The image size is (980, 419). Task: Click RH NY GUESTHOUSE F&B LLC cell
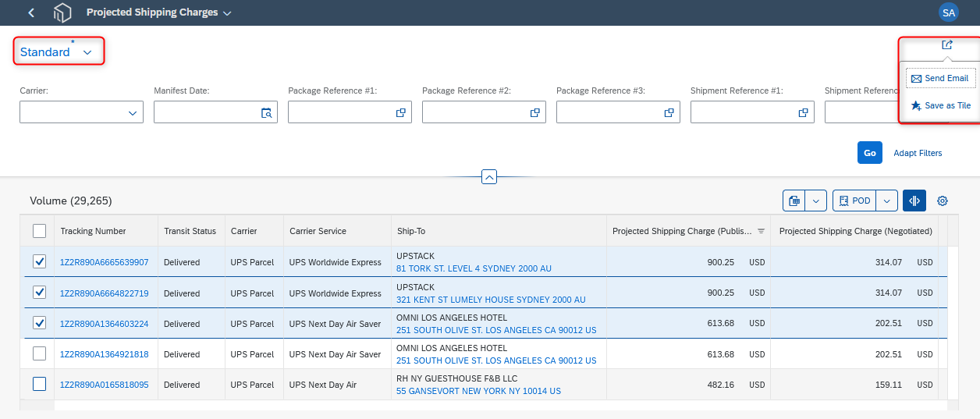click(457, 378)
